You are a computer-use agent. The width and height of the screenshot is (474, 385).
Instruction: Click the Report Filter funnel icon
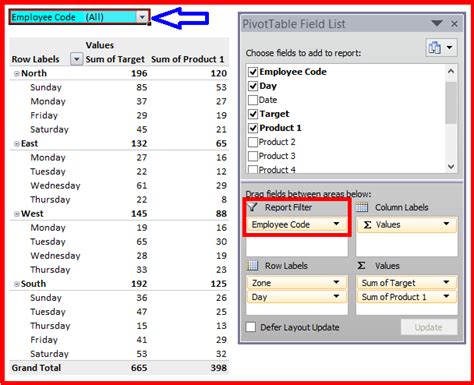(x=253, y=207)
